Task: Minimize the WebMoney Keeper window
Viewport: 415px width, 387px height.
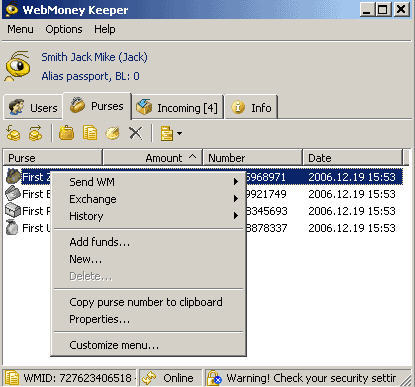Action: coord(366,10)
